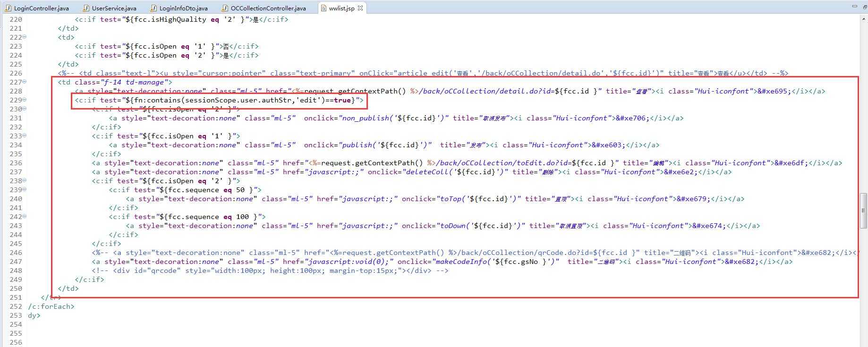Collapse the fold marker at line 230
The height and width of the screenshot is (347, 868).
pyautogui.click(x=25, y=109)
